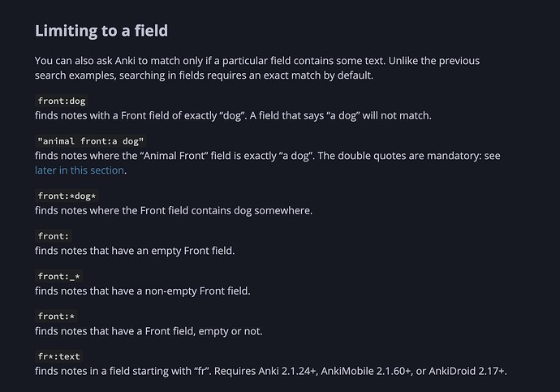Viewport: 560px width, 392px height.
Task: Click the "animal front:a dog" code snippet
Action: pos(91,141)
